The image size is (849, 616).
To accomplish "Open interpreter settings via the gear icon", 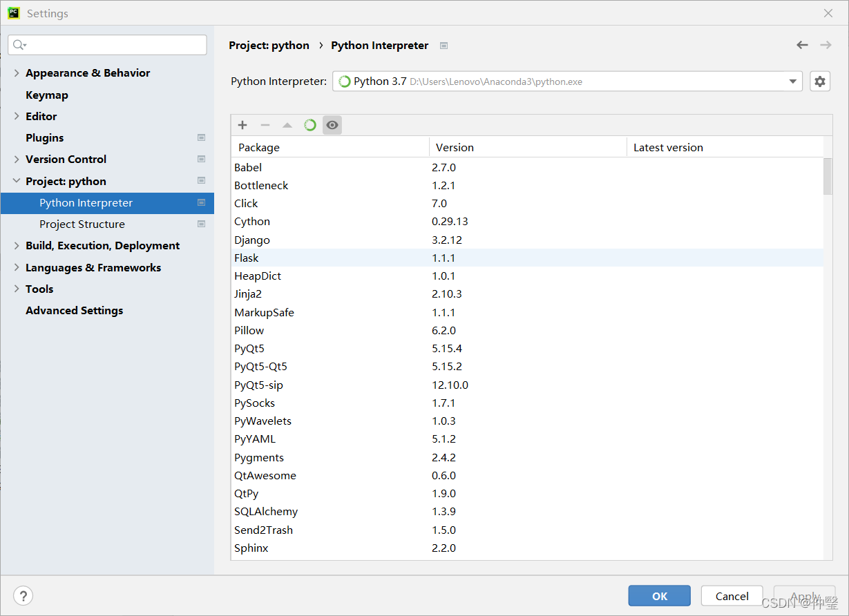I will tap(819, 81).
